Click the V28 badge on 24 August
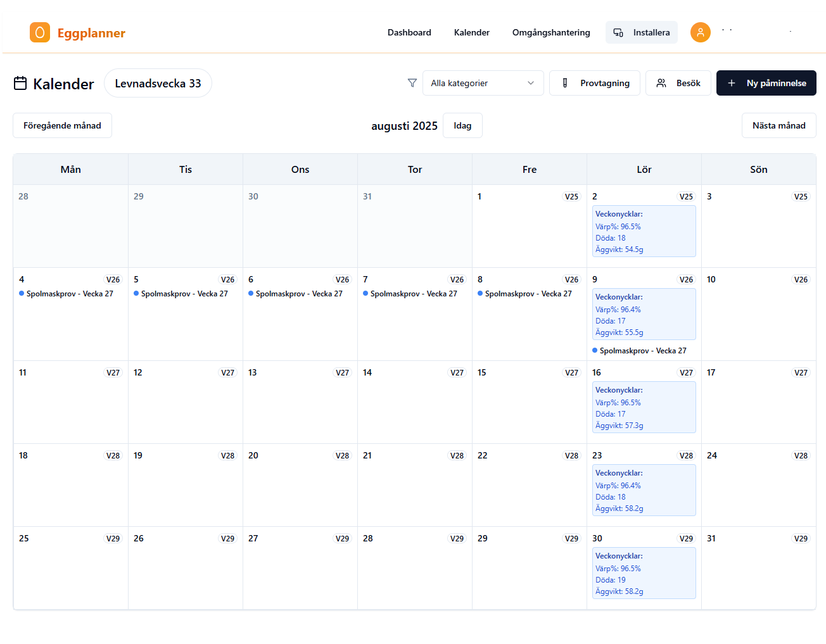Screen dimensions: 826x644 click(x=801, y=456)
